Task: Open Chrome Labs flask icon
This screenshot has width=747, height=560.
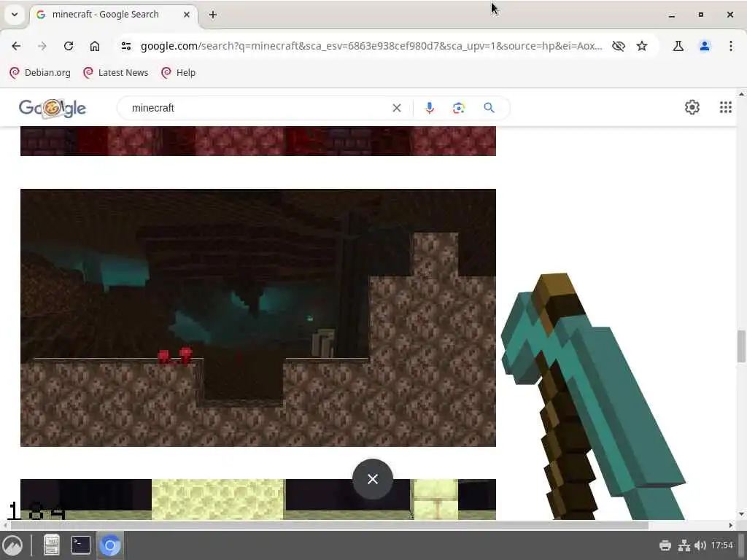Action: tap(678, 46)
